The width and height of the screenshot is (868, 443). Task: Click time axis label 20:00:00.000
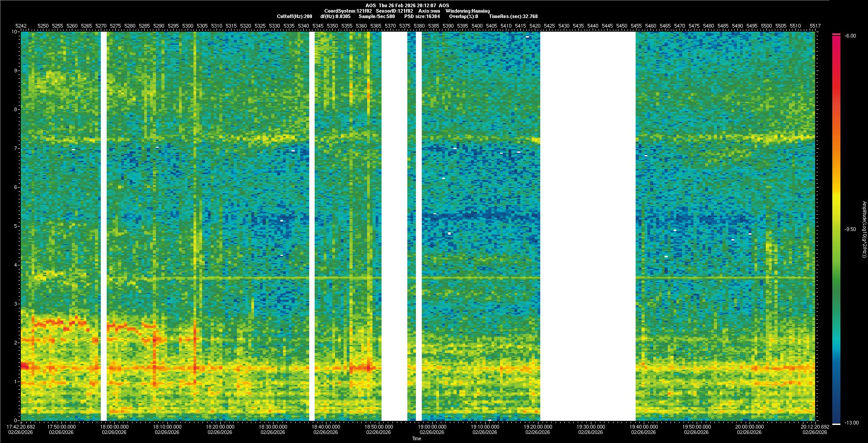pos(749,426)
